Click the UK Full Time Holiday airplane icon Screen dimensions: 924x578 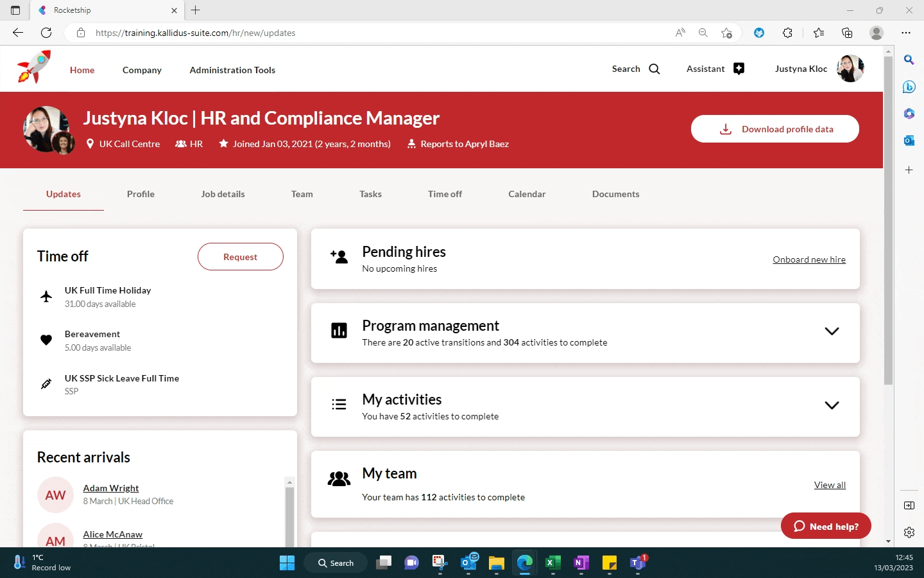(46, 297)
